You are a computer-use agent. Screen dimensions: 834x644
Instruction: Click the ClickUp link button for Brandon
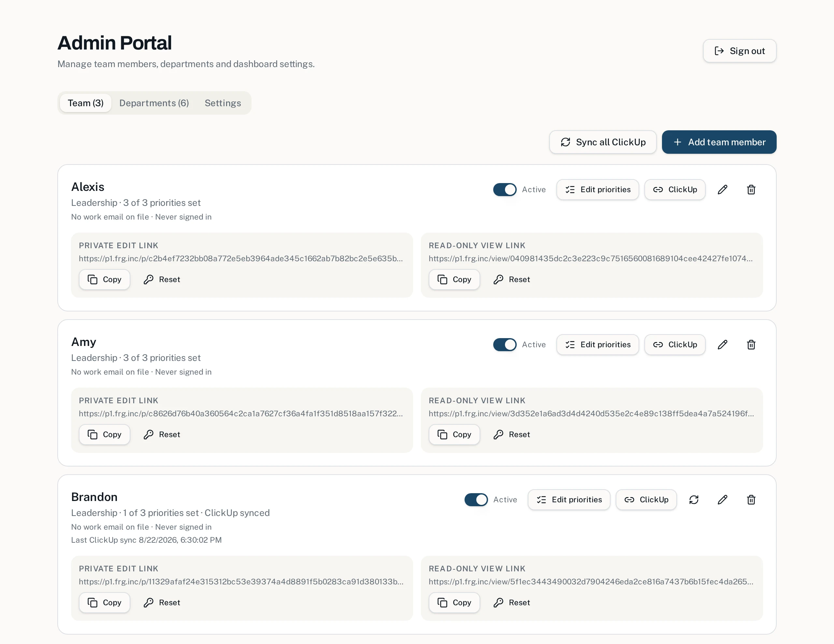pos(646,500)
